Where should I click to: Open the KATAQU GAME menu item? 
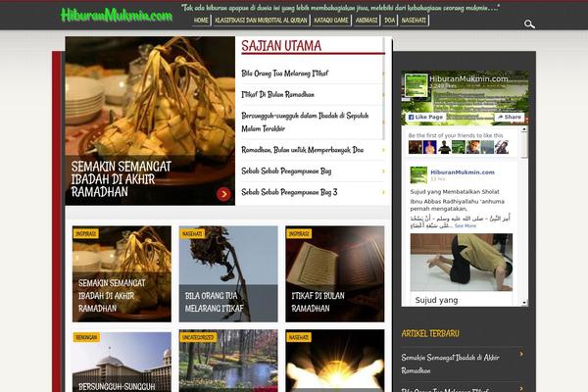(331, 21)
